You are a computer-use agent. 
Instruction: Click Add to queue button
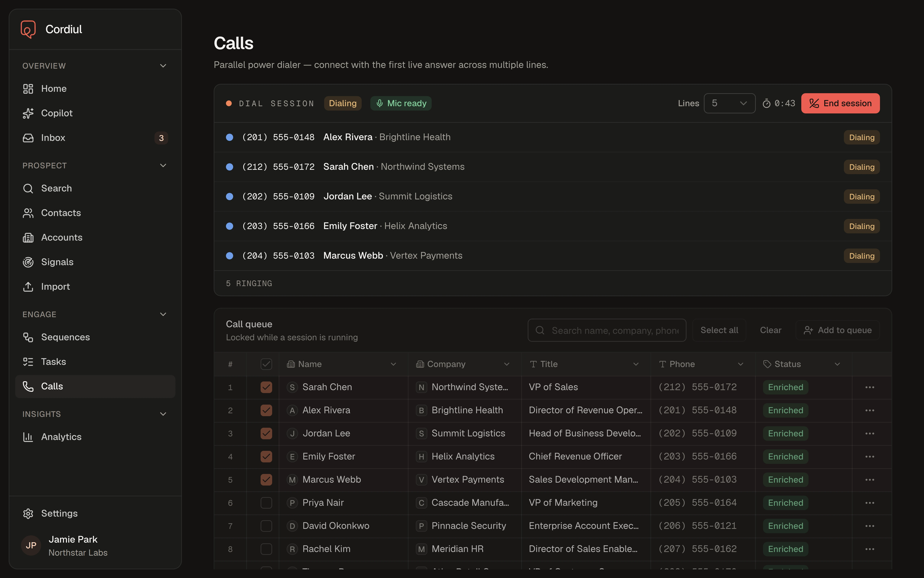click(x=838, y=330)
